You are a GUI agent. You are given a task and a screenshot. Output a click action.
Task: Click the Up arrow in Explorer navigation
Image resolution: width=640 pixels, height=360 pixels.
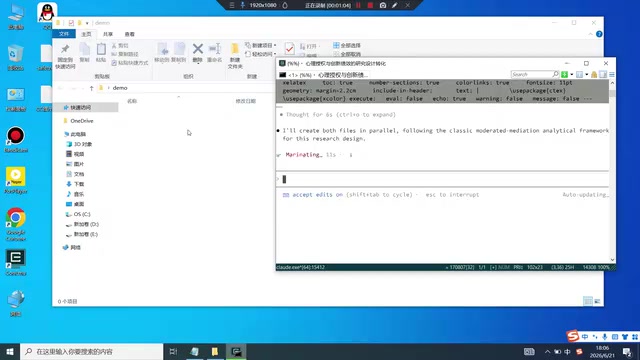(x=91, y=88)
